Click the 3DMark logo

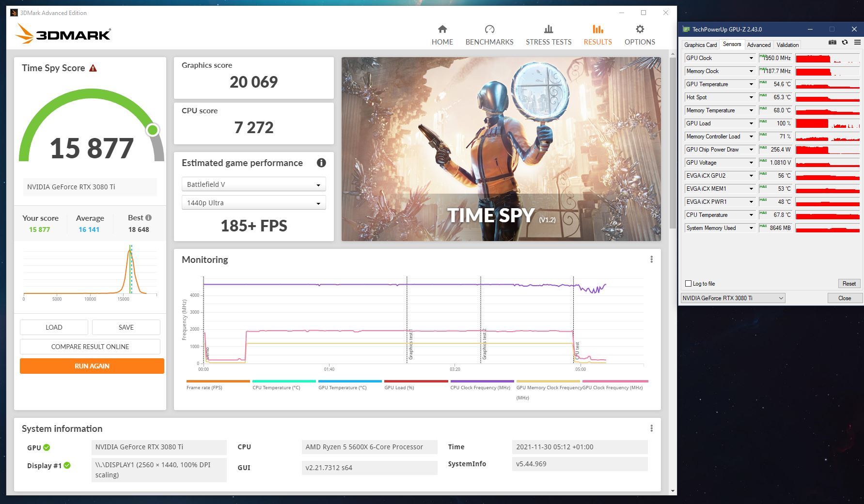63,34
